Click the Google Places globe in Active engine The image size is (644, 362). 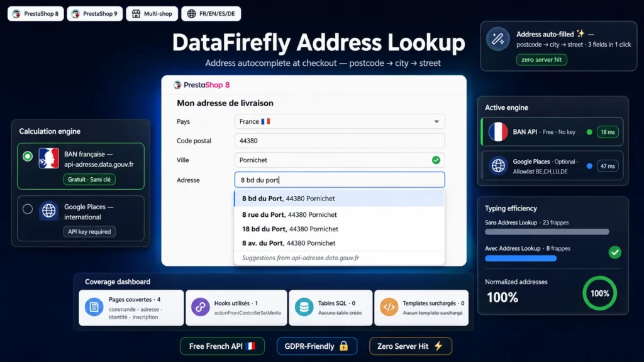498,166
